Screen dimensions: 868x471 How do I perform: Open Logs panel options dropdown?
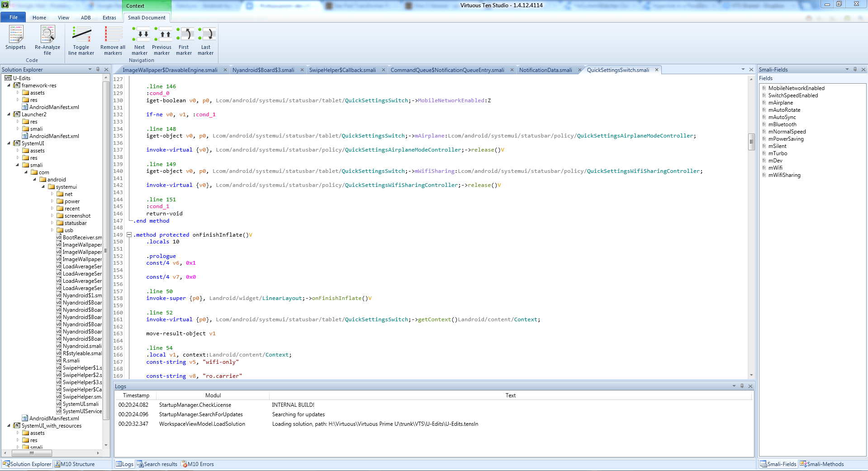(x=734, y=386)
